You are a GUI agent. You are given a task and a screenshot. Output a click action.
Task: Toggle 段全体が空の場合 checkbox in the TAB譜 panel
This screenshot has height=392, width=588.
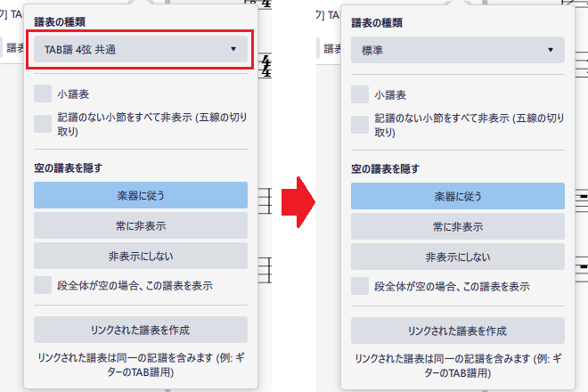click(x=43, y=285)
